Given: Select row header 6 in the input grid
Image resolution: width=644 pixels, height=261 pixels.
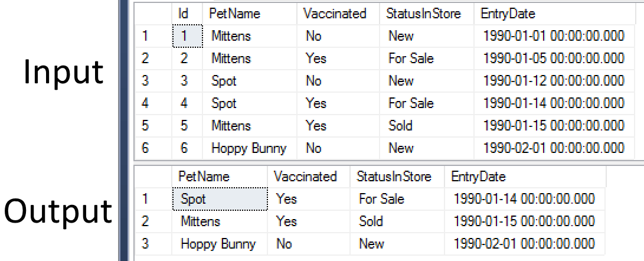Looking at the screenshot, I should (x=145, y=148).
